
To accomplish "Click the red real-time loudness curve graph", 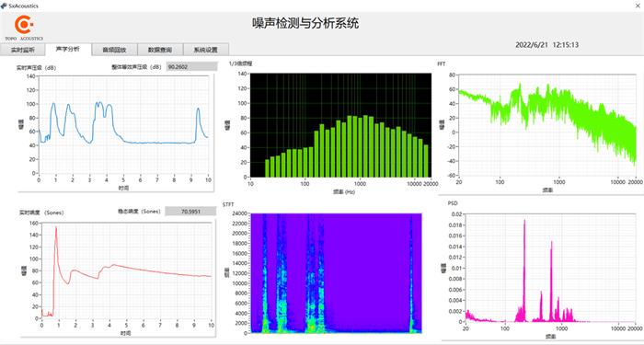I will pos(126,270).
